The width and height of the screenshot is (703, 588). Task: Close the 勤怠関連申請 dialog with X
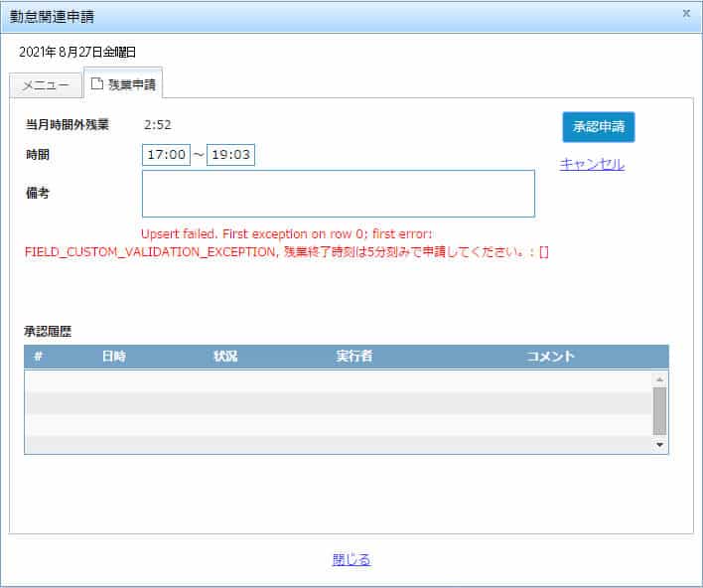click(686, 14)
